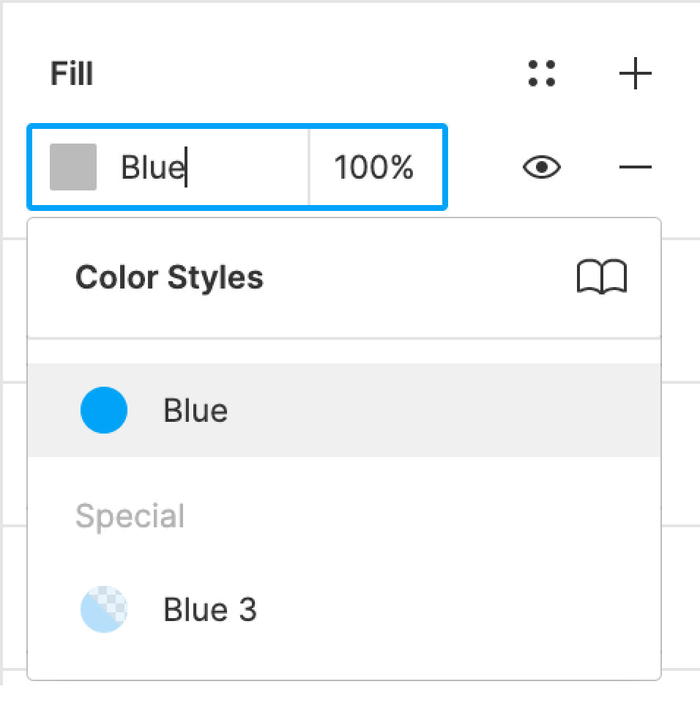Click the semi-transparent Blue 3 circle swatch
The image size is (700, 728).
tap(104, 609)
